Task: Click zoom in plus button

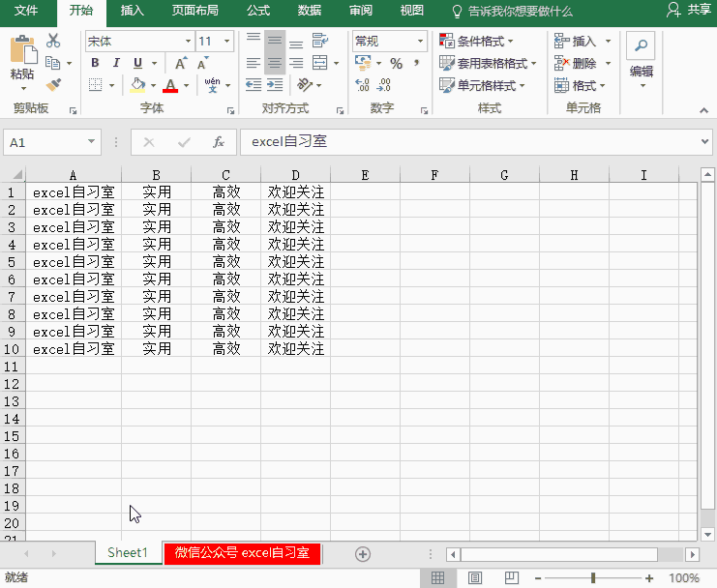Action: (649, 578)
